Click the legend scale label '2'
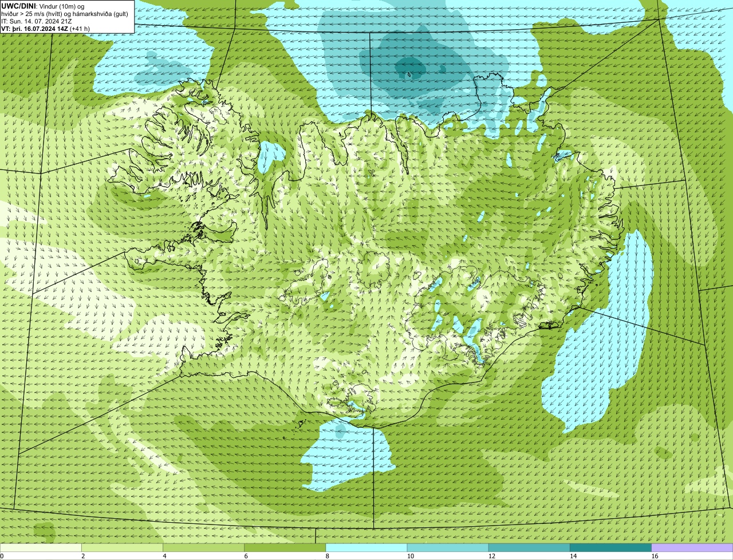 (83, 556)
